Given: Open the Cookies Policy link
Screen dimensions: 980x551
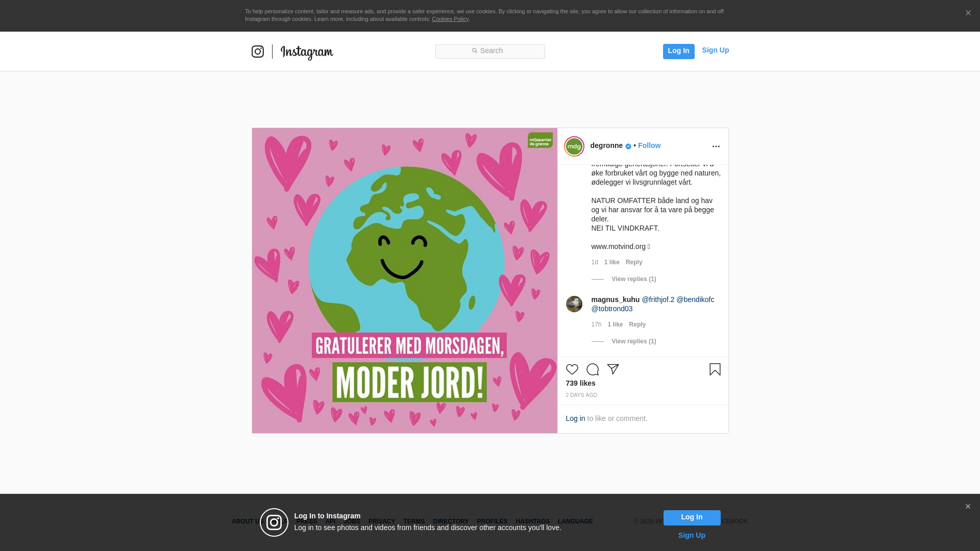Looking at the screenshot, I should pos(450,19).
